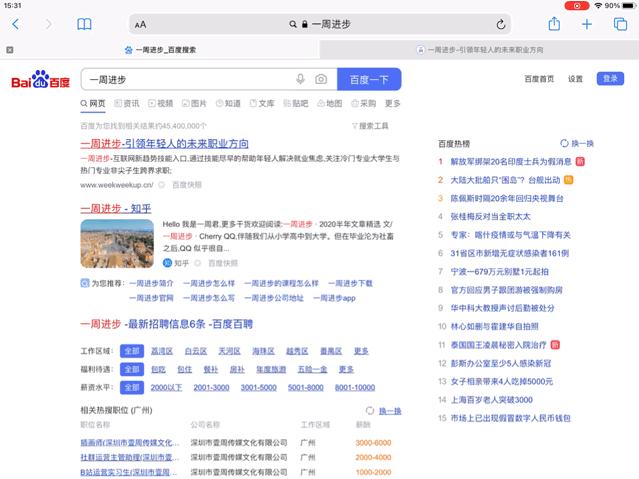
Task: Open the 搜索工具 filter dropdown
Action: (x=370, y=126)
